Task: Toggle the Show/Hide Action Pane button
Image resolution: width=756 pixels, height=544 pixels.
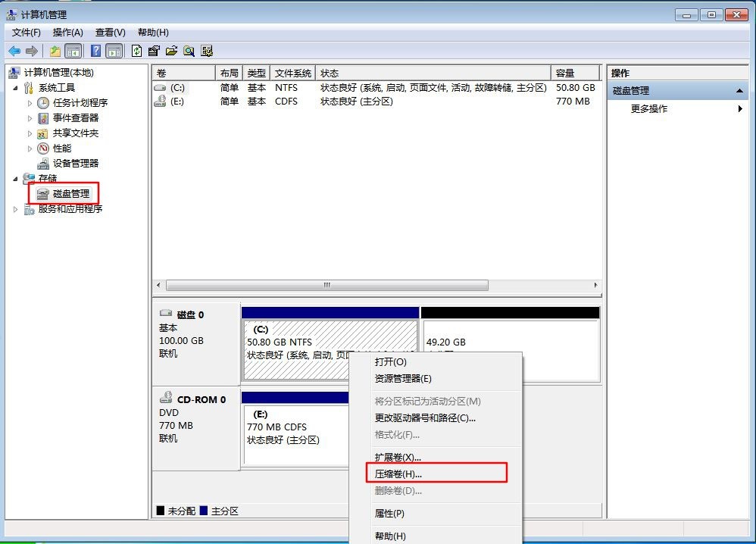Action: 114,51
